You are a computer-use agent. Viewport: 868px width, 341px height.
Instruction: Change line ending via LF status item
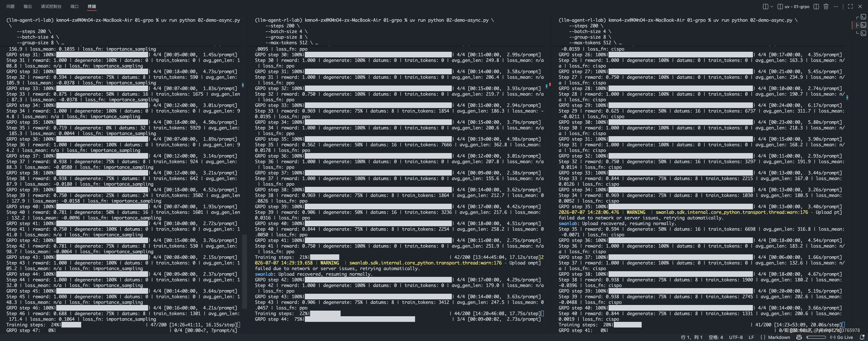[x=751, y=337]
